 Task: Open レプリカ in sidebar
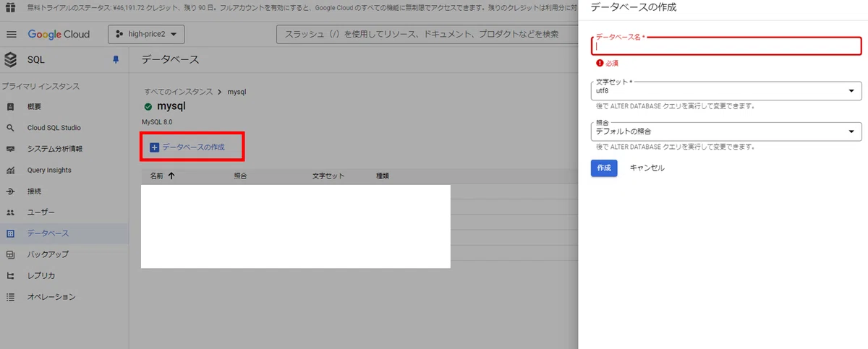pos(64,275)
